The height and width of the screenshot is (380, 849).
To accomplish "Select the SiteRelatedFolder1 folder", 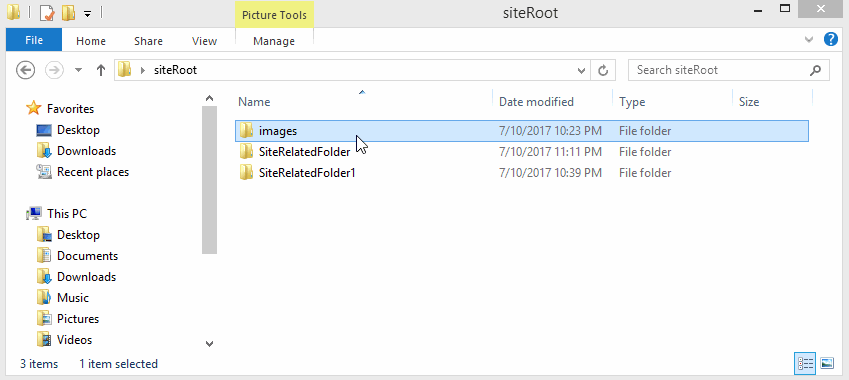I will pyautogui.click(x=307, y=173).
